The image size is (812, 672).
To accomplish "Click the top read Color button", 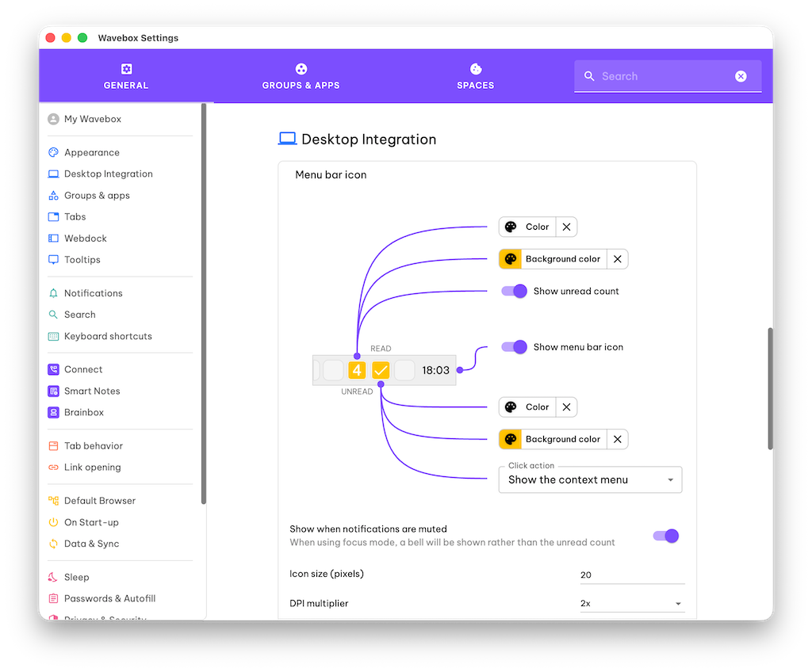I will click(x=527, y=227).
